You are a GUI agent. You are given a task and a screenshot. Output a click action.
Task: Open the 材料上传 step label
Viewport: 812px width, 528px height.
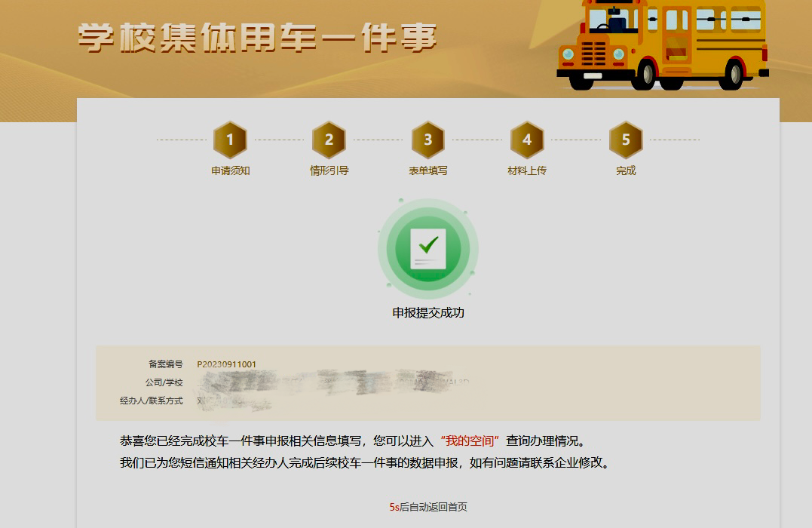tap(527, 170)
